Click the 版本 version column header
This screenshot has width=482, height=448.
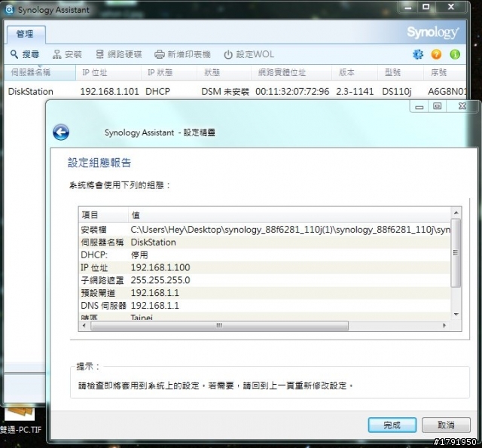(355, 72)
